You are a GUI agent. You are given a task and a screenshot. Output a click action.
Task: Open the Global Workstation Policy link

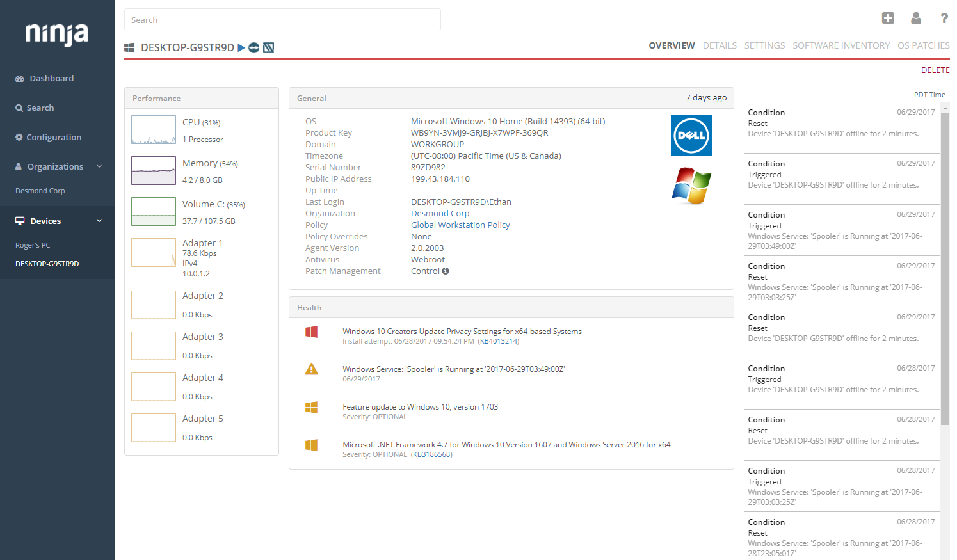coord(460,225)
